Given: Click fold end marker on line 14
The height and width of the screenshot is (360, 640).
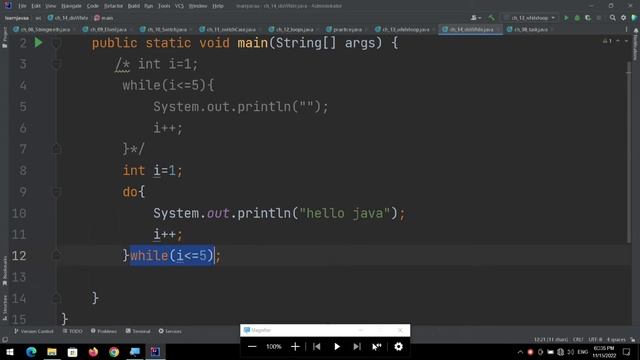Looking at the screenshot, I should coord(56,298).
